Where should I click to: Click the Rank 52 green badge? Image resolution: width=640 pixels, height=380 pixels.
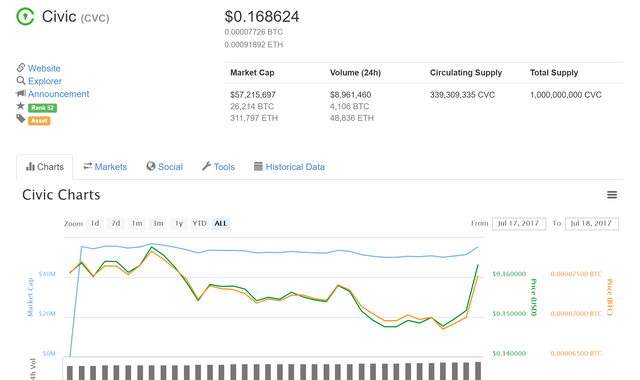point(42,108)
